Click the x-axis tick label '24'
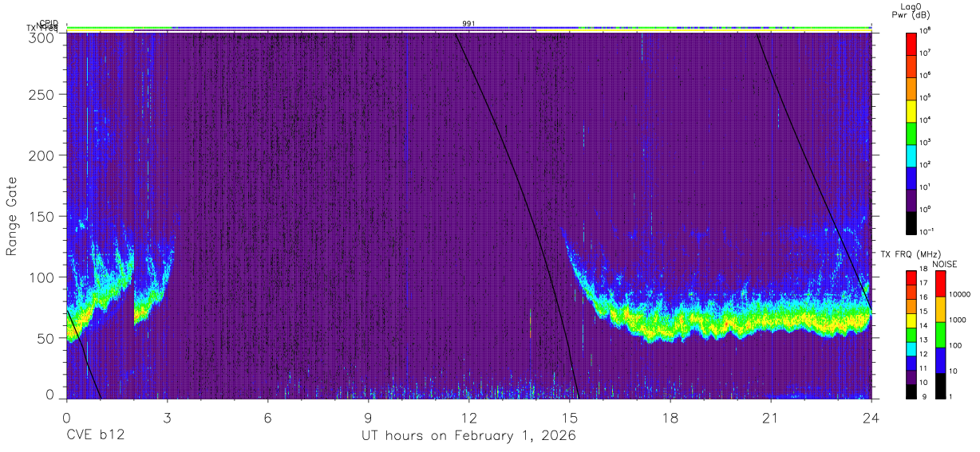 point(871,418)
